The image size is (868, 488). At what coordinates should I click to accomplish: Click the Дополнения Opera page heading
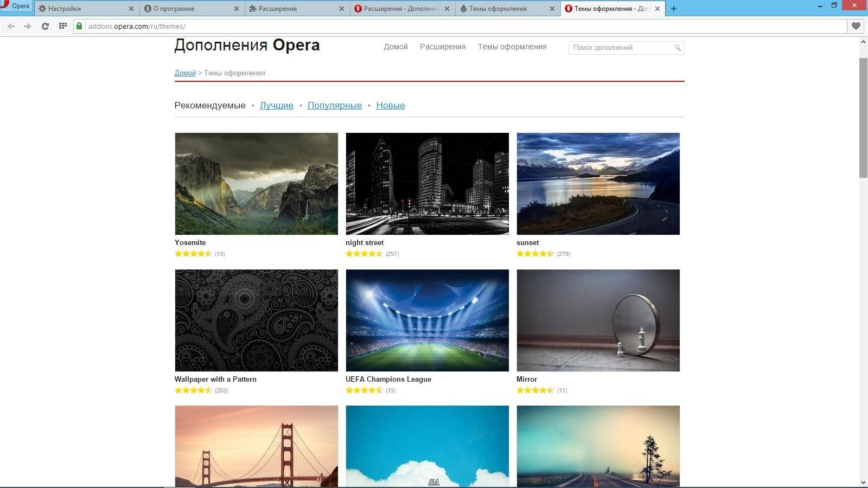247,45
